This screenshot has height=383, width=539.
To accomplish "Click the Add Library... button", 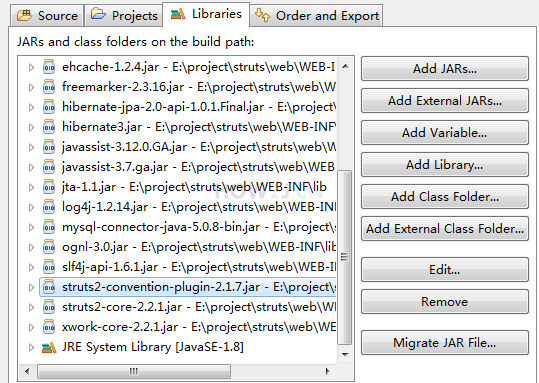I will coord(445,165).
